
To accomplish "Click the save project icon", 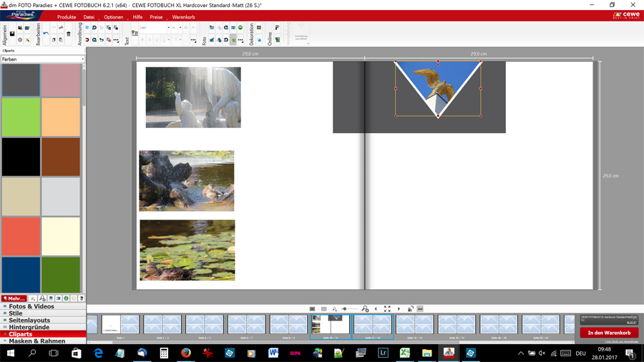I will [12, 34].
